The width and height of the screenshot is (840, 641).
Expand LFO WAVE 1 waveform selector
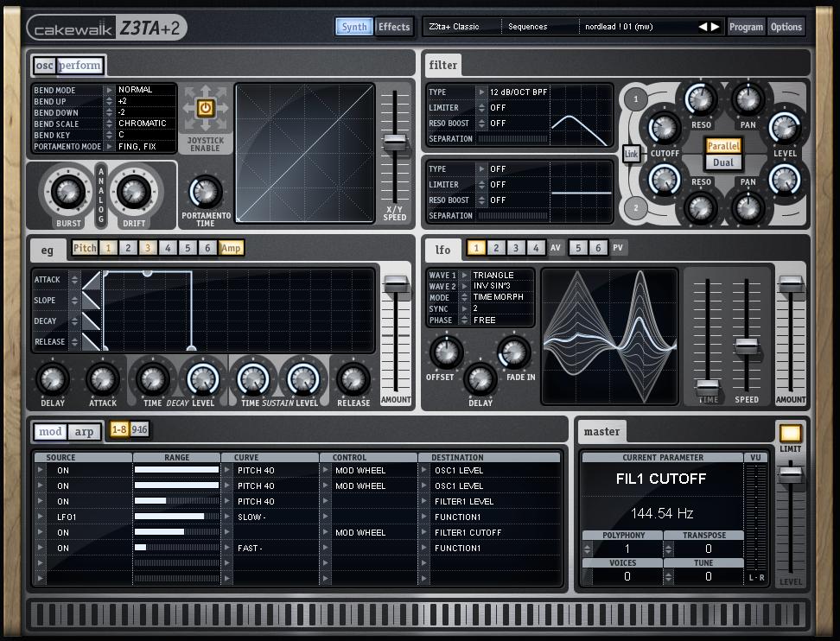coord(465,276)
